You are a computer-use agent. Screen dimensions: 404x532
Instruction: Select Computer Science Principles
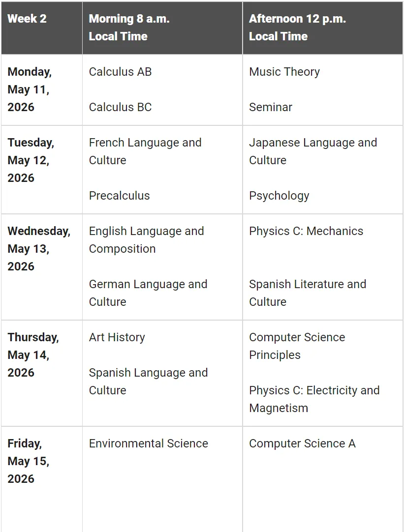coord(297,346)
